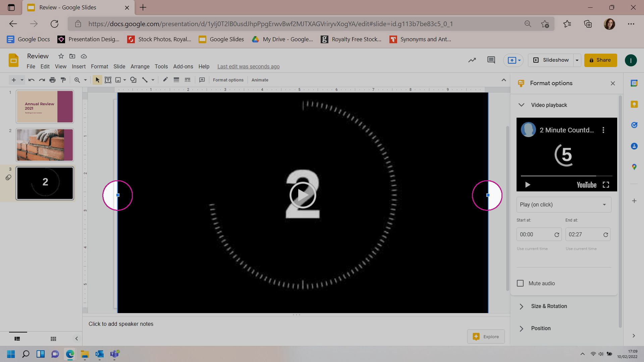Click the comment icon in top bar
Screen dimensions: 644x362
(x=492, y=60)
